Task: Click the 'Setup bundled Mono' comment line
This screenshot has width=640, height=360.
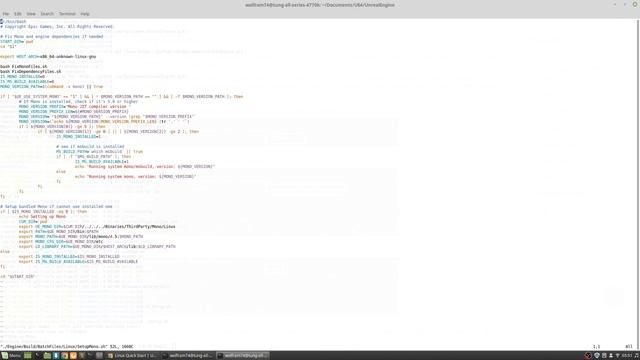Action: pos(56,207)
